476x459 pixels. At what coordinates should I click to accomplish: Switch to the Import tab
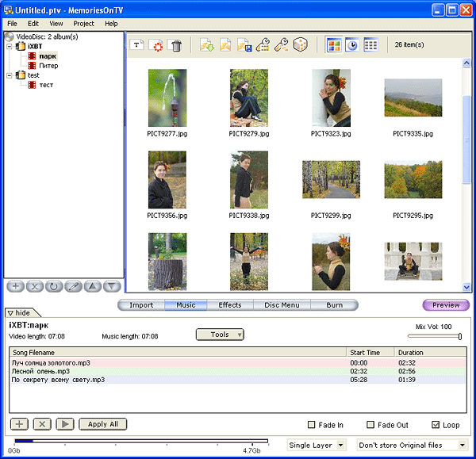[141, 305]
